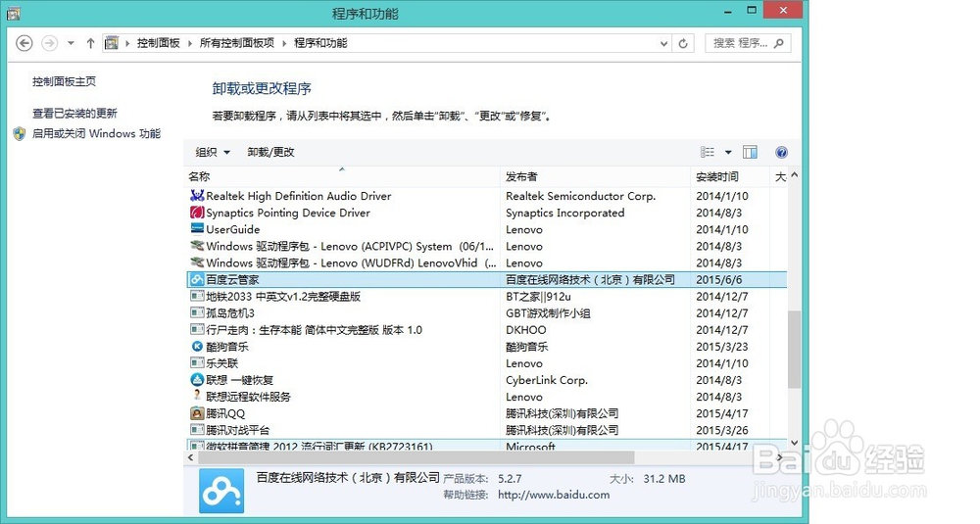Click the install date 2015/6/6
Screen dimensions: 980x524
click(x=718, y=280)
